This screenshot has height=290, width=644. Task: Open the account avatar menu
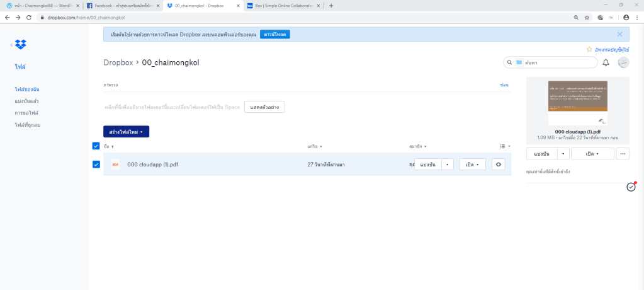[623, 62]
